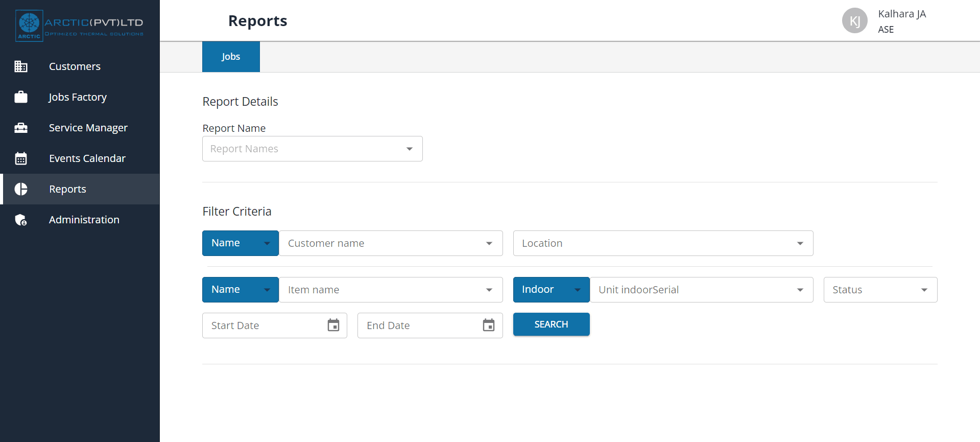Open the Start Date calendar picker icon
The width and height of the screenshot is (980, 442).
point(333,325)
